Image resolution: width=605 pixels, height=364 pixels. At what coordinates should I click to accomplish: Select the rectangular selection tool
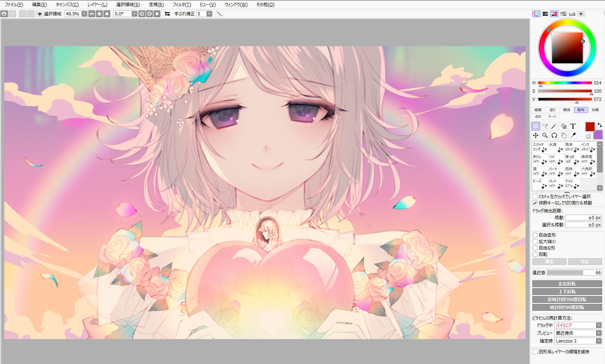536,126
